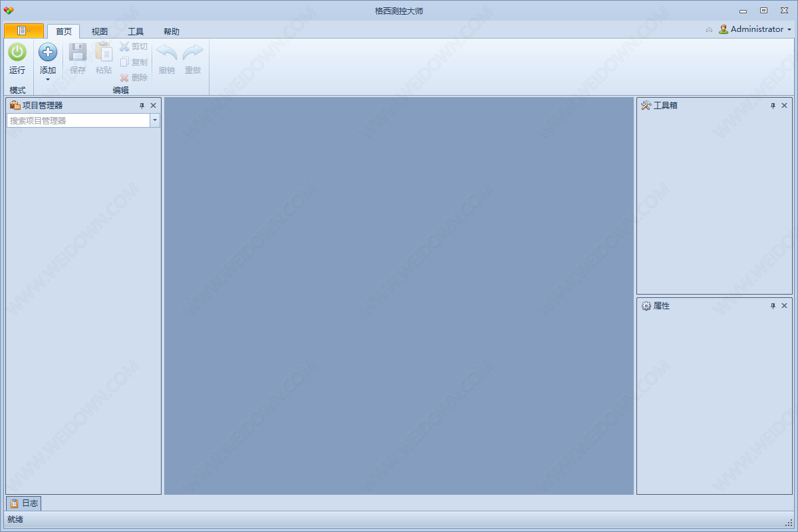The image size is (798, 532).
Task: Click the 项目管理器 panel title icon
Action: tap(15, 105)
